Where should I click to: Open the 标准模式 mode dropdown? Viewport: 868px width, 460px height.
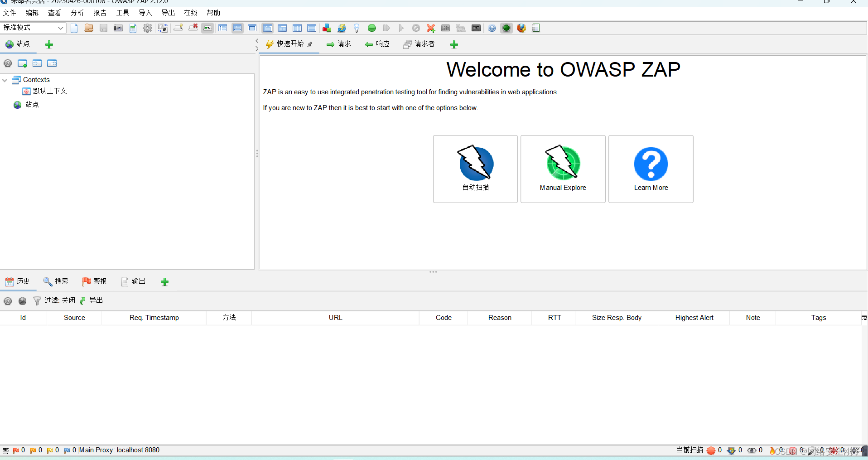click(34, 28)
